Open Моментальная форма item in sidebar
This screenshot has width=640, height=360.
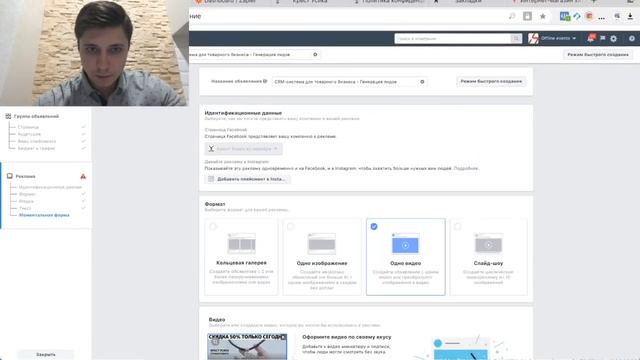44,215
